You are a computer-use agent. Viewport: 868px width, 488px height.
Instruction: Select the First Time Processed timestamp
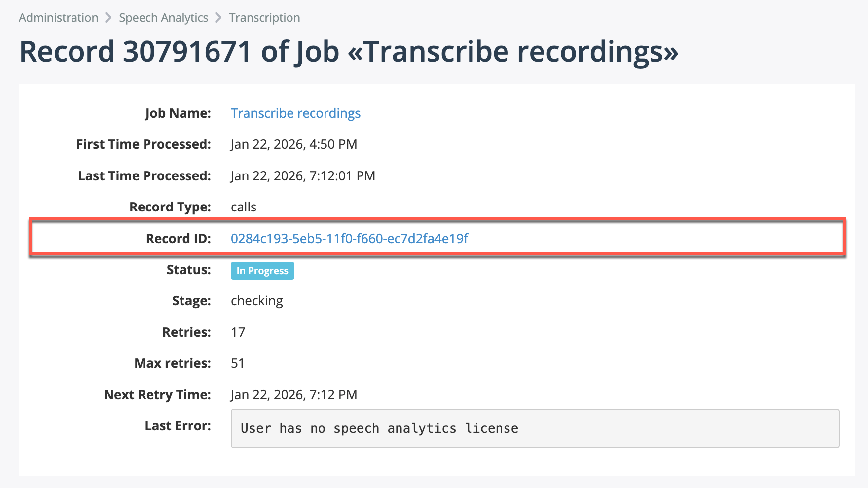[x=294, y=144]
